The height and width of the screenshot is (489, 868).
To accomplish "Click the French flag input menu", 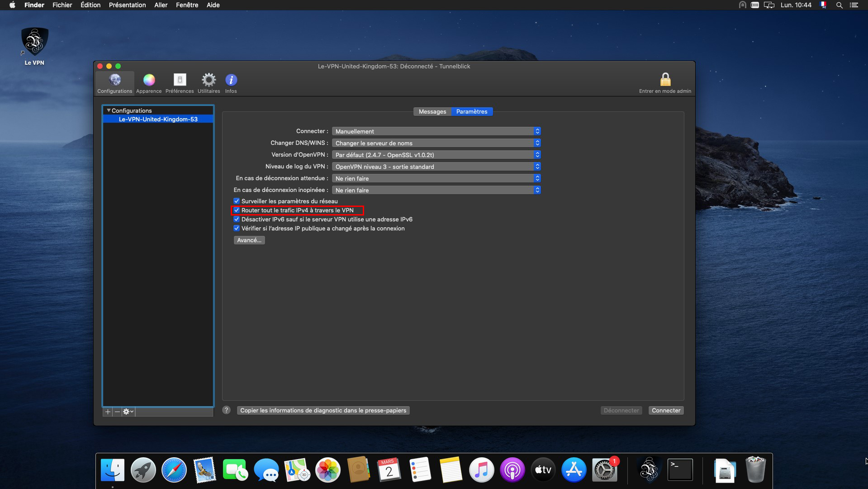I will [823, 5].
